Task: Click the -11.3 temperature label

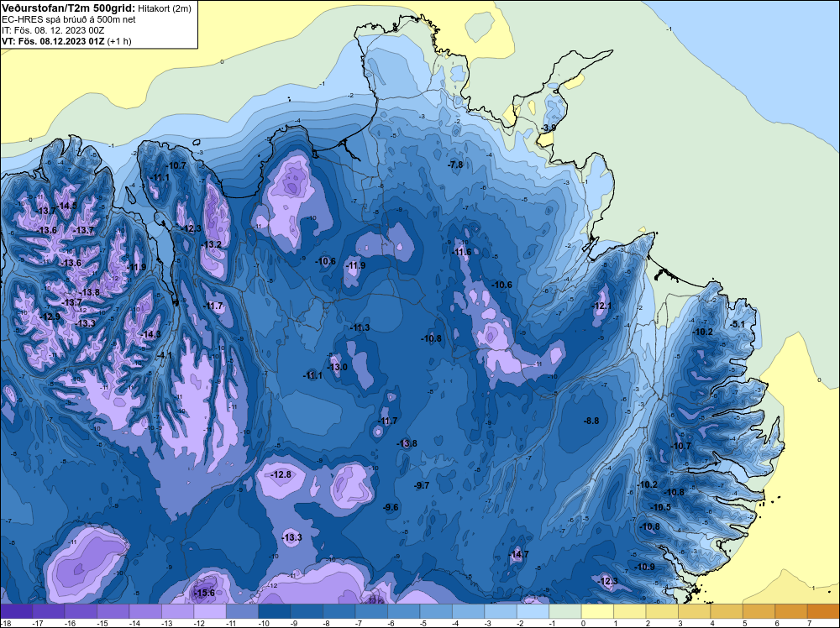Action: pyautogui.click(x=360, y=327)
